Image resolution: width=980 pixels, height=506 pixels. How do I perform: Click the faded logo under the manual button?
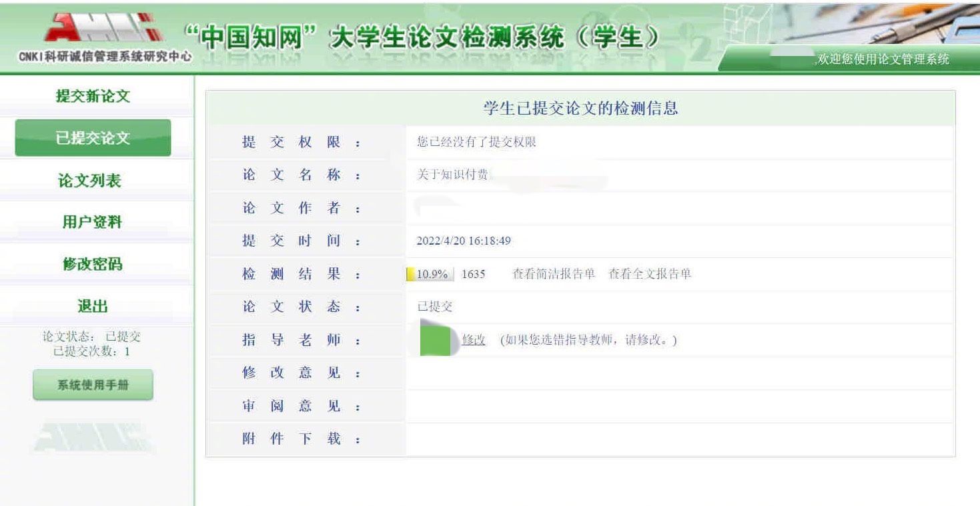93,437
